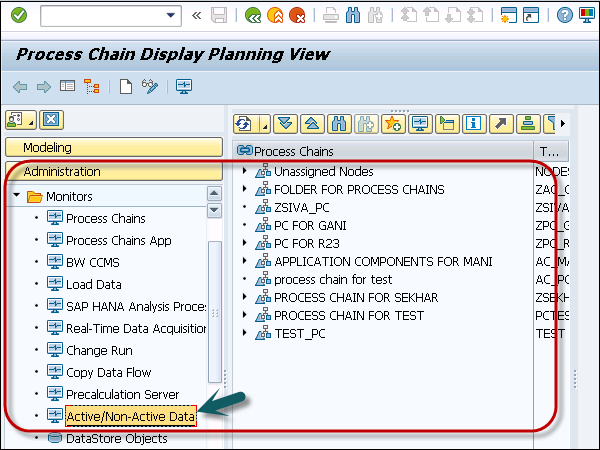Click the Generate Shortcut icon
The width and height of the screenshot is (600, 450).
531,16
